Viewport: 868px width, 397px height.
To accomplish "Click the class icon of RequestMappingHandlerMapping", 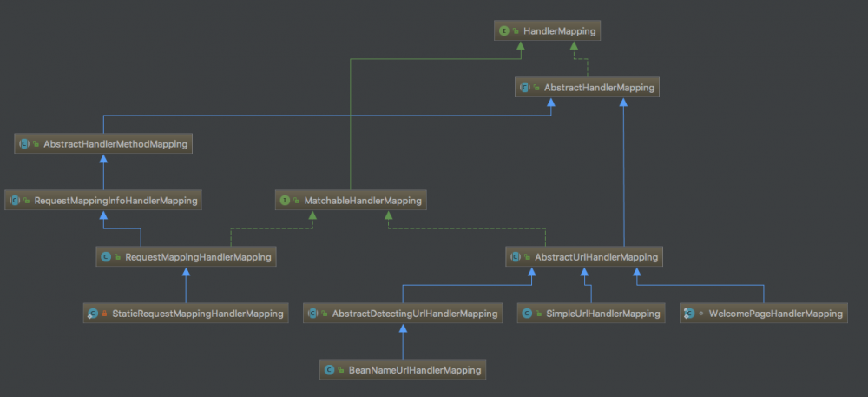I will (106, 257).
